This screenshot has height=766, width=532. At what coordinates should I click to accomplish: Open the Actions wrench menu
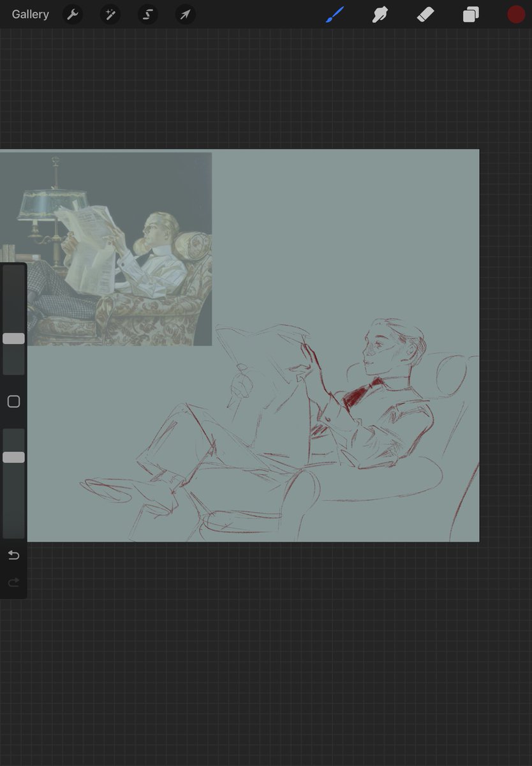point(73,14)
